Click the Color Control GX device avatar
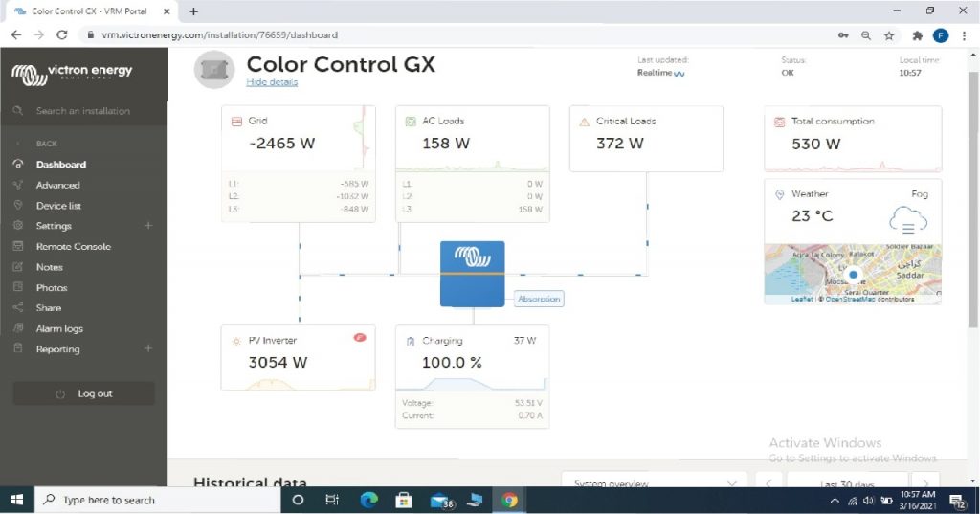 click(214, 70)
